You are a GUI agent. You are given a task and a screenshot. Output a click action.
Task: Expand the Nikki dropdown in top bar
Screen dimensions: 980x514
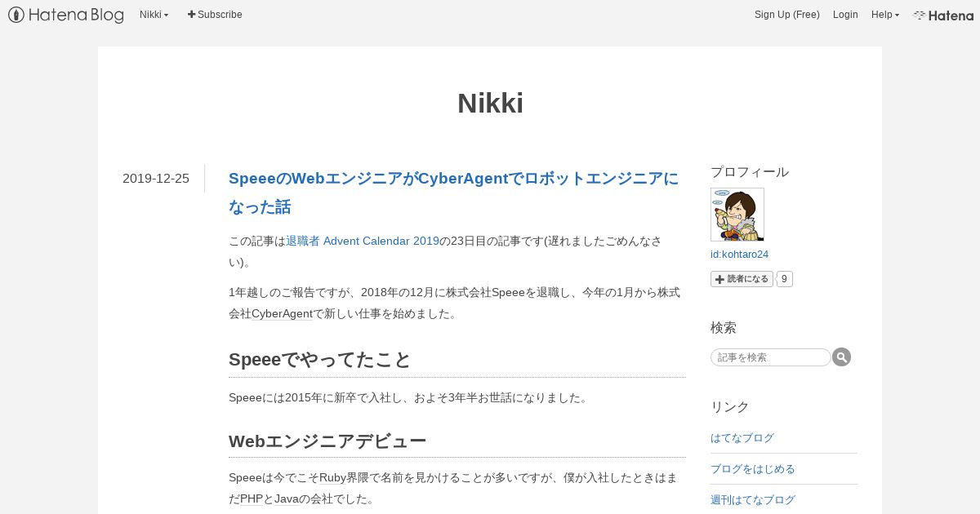(x=154, y=15)
